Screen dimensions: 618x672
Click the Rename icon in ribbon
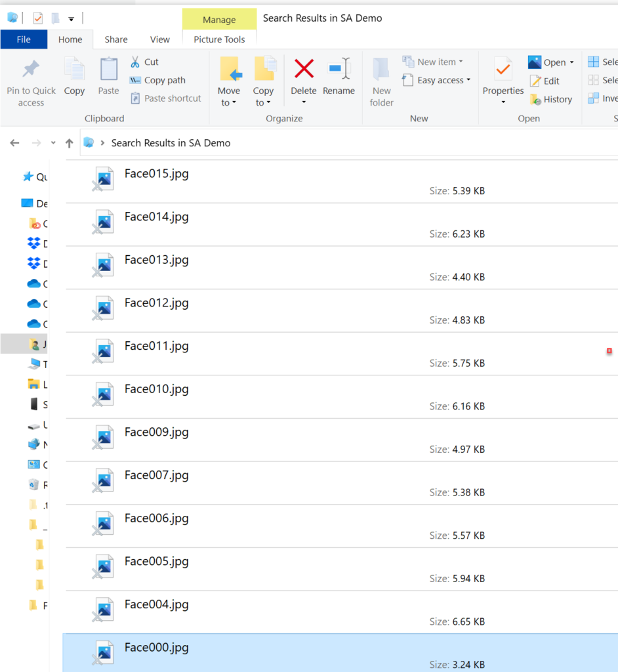pos(339,68)
